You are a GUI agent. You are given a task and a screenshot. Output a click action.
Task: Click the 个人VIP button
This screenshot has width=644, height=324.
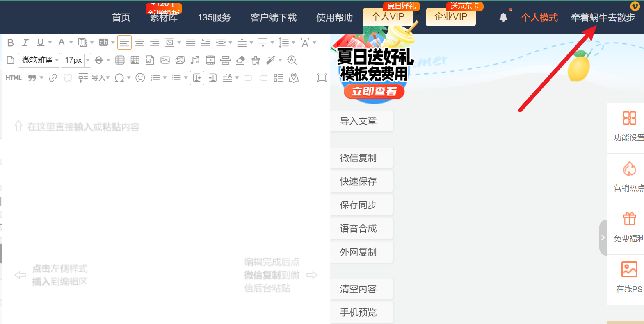pyautogui.click(x=388, y=17)
